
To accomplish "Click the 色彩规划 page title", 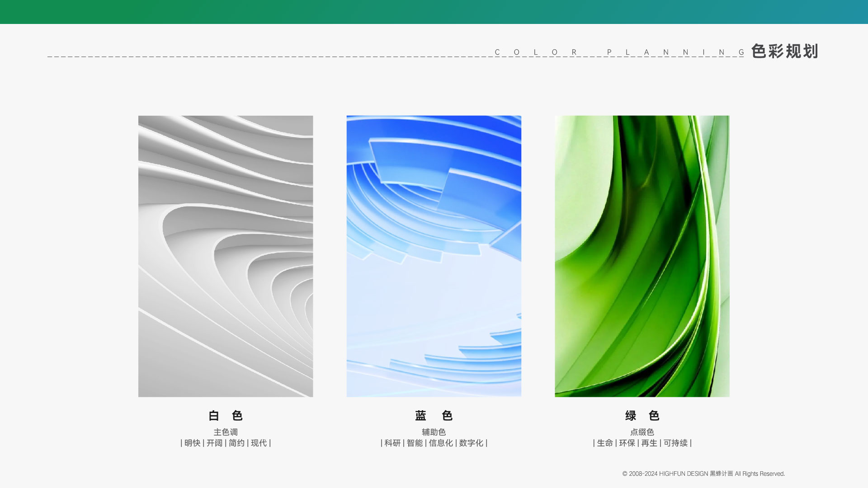I will pyautogui.click(x=784, y=52).
